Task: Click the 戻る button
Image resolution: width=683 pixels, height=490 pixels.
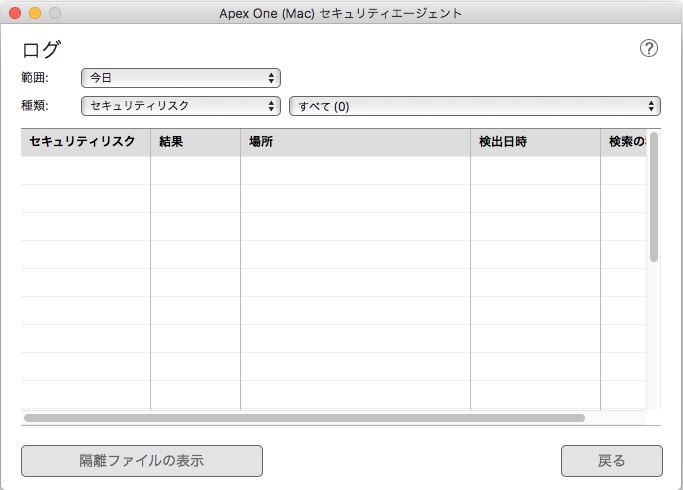Action: [611, 461]
